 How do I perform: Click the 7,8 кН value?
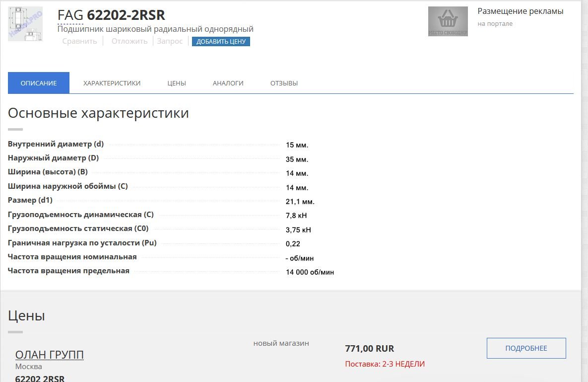coord(296,216)
